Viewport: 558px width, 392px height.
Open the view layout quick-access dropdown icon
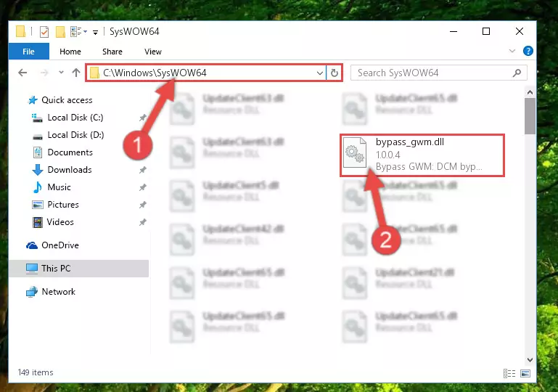click(x=78, y=32)
